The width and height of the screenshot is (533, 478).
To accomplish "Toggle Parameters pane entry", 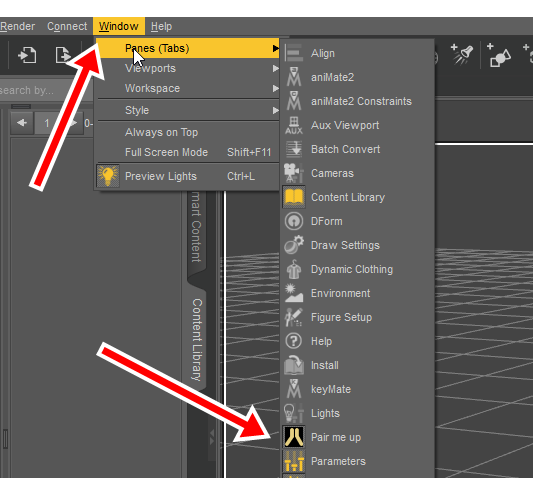I will [x=358, y=461].
